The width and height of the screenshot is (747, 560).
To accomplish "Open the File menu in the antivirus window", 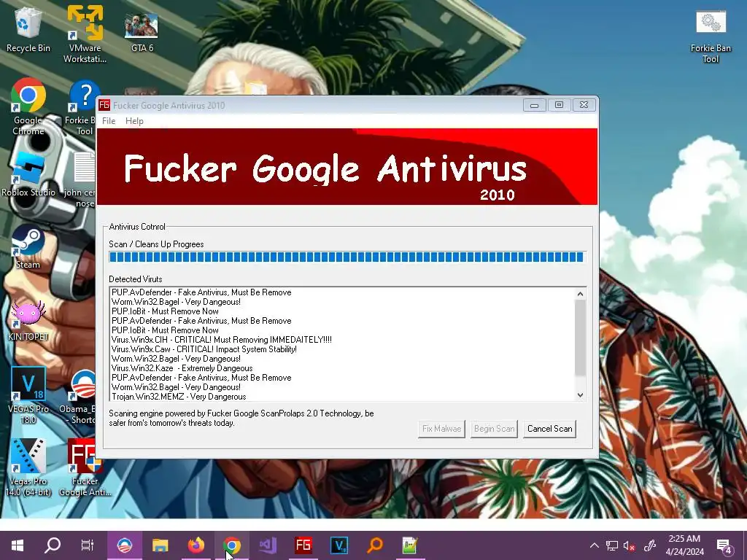I will tap(109, 121).
